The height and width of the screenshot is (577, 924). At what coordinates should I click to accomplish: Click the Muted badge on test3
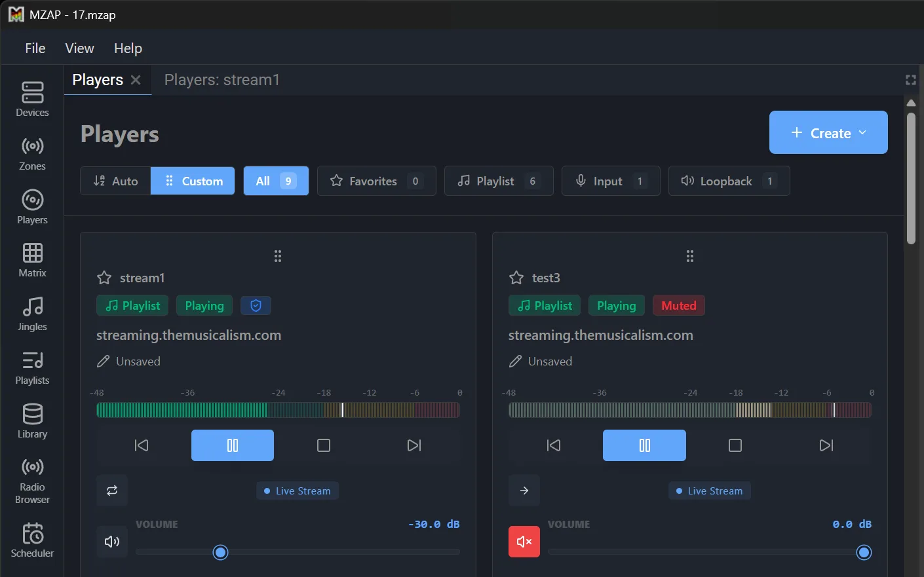(679, 305)
